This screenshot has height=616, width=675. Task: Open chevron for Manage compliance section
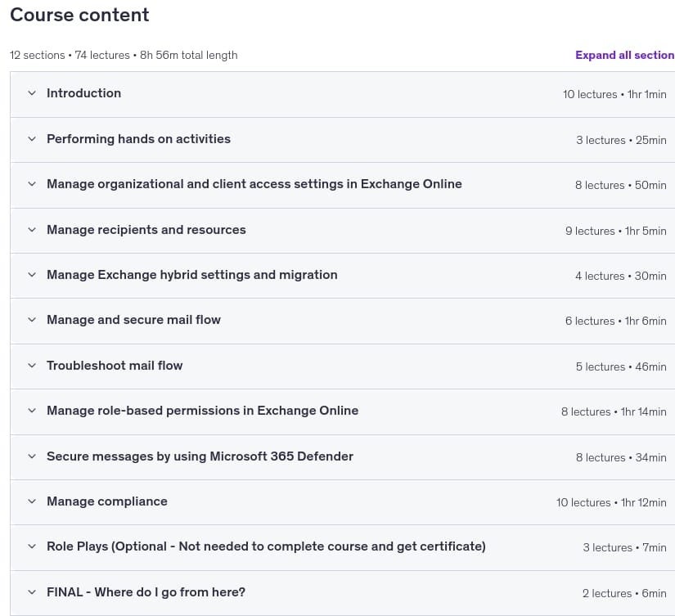pos(32,501)
